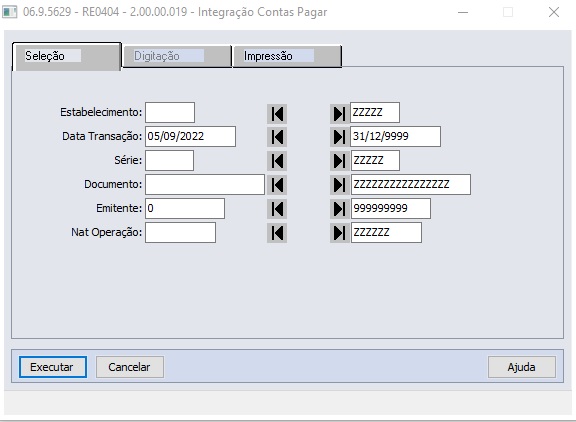The width and height of the screenshot is (576, 422).
Task: Set Documento to first value arrow icon
Action: pos(277,185)
